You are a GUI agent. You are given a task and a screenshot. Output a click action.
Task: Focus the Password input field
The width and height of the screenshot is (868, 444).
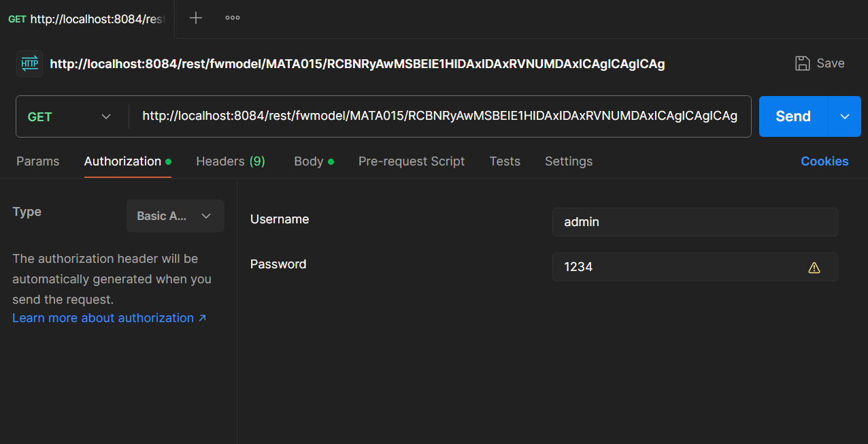point(680,267)
